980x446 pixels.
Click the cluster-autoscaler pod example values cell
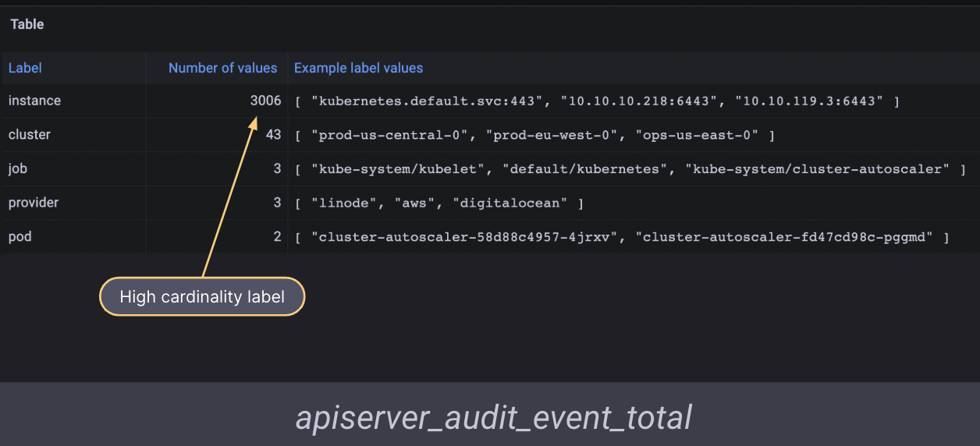click(622, 237)
